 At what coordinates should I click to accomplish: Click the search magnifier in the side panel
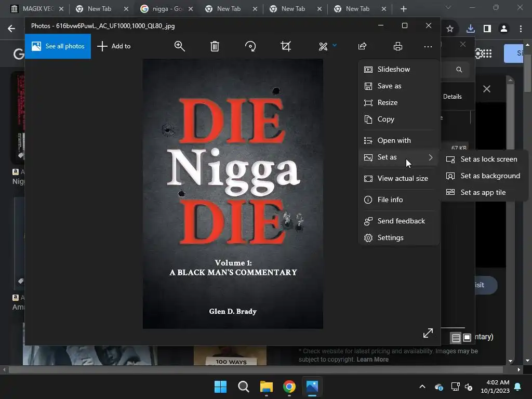click(459, 70)
